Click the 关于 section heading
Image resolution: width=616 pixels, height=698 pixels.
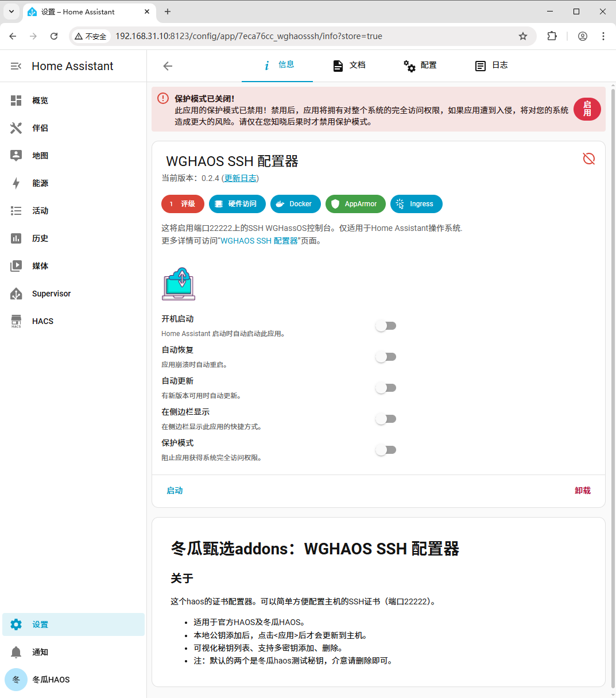(182, 579)
